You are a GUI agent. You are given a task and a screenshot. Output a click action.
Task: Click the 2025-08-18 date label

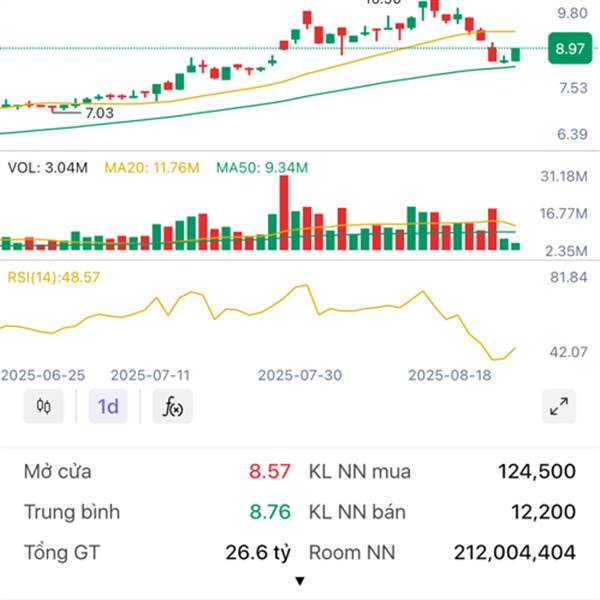(x=450, y=375)
